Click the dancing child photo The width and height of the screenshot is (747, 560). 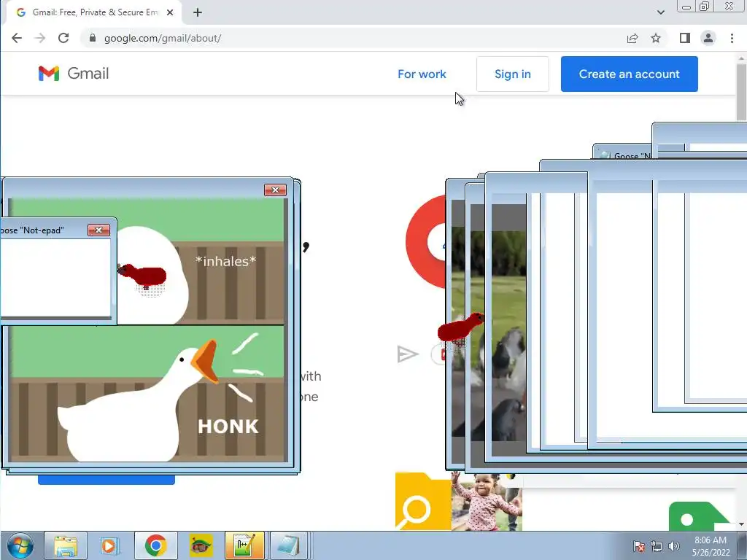pyautogui.click(x=487, y=501)
